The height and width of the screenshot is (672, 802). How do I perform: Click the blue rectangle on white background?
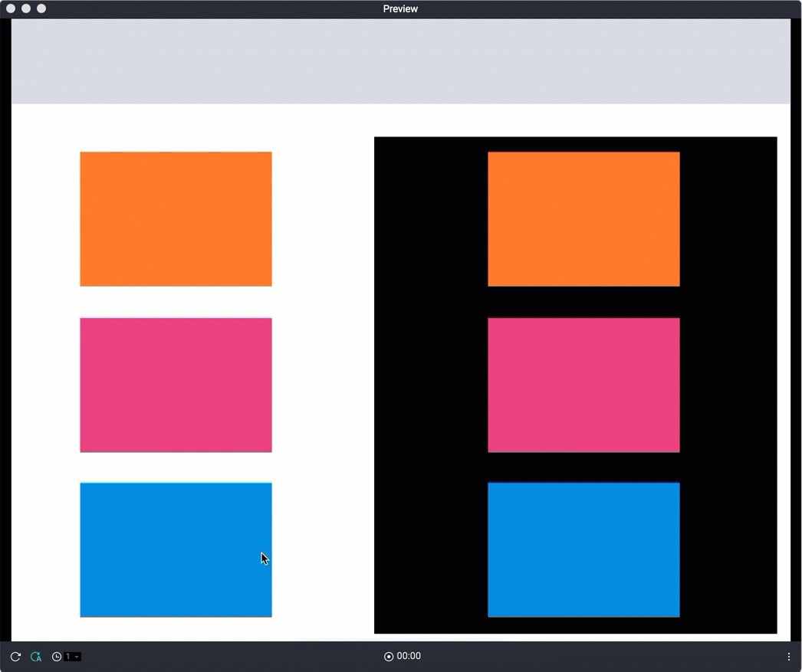[176, 549]
